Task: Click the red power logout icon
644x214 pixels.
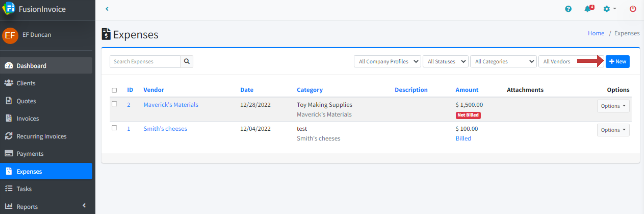Action: (x=633, y=9)
